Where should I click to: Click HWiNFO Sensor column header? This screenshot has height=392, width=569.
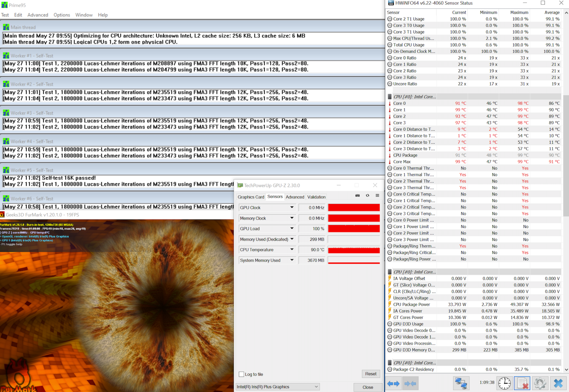(411, 12)
